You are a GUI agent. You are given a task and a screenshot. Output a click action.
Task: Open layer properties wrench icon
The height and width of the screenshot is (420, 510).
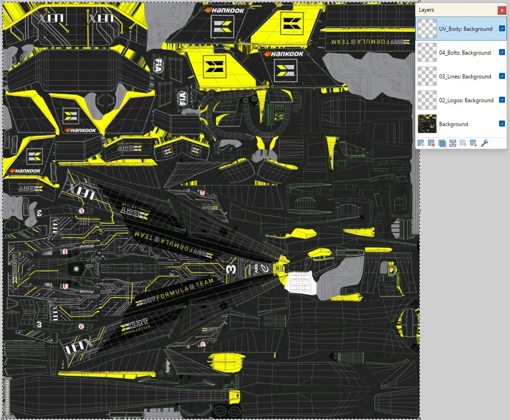tap(484, 143)
